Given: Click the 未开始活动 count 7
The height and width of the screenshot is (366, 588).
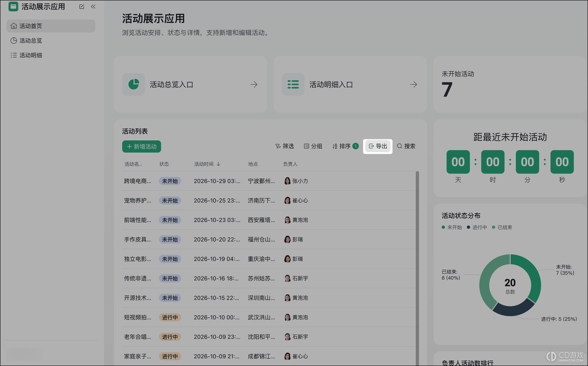Looking at the screenshot, I should coord(447,89).
